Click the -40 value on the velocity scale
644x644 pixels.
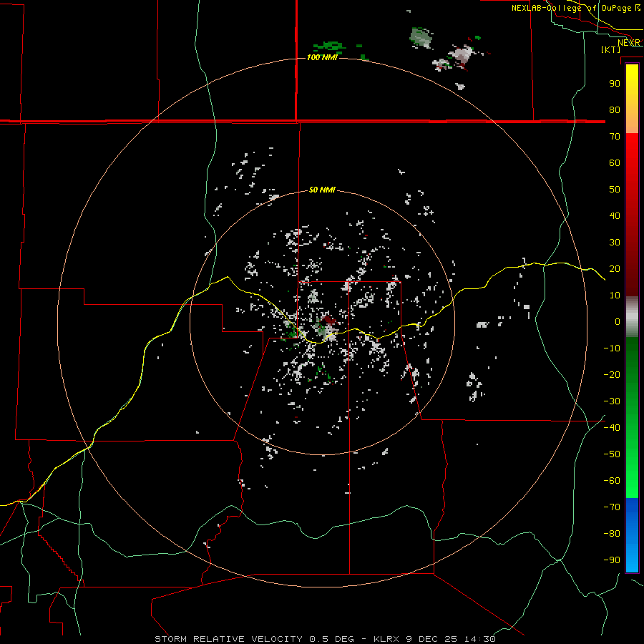click(612, 428)
